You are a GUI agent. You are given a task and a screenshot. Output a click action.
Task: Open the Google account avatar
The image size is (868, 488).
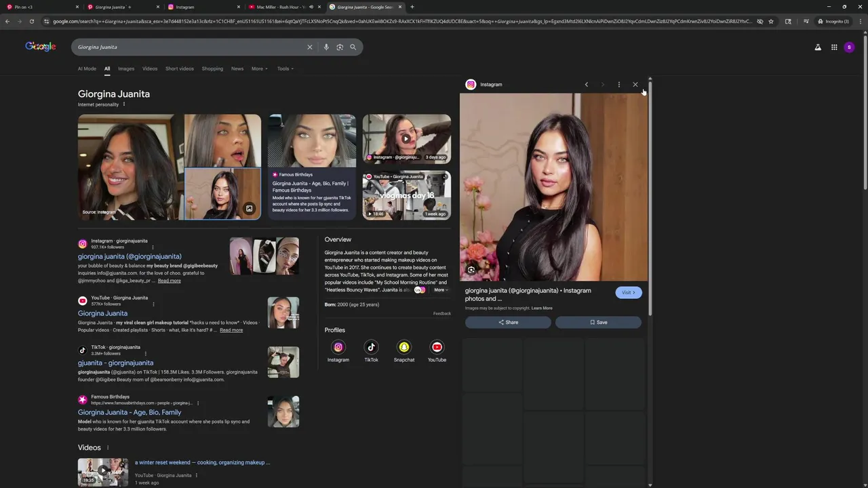tap(849, 47)
